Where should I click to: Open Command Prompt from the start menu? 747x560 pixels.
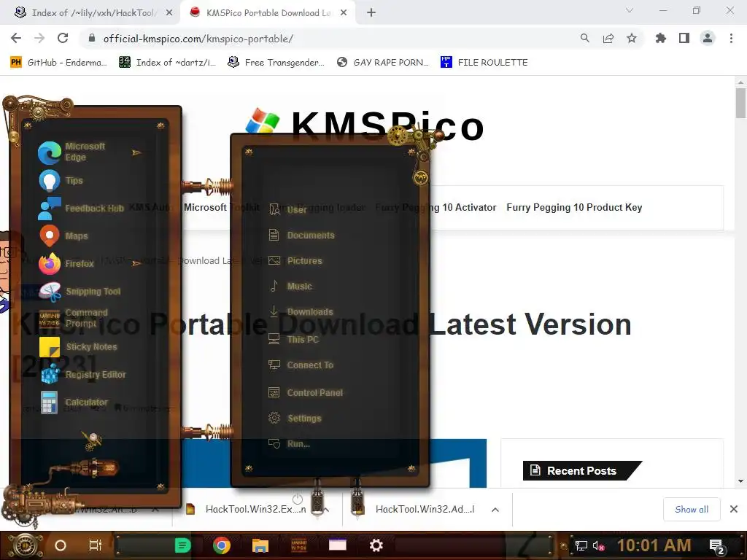tap(73, 318)
